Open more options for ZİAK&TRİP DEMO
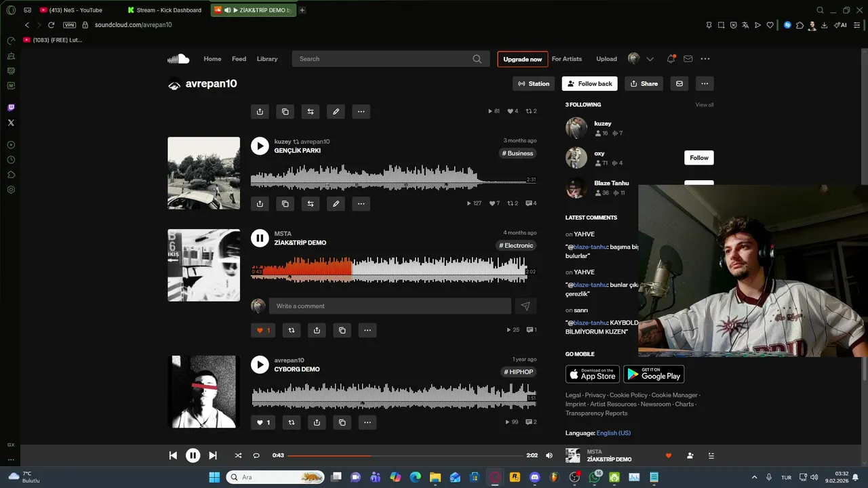Viewport: 868px width, 488px height. pos(367,330)
